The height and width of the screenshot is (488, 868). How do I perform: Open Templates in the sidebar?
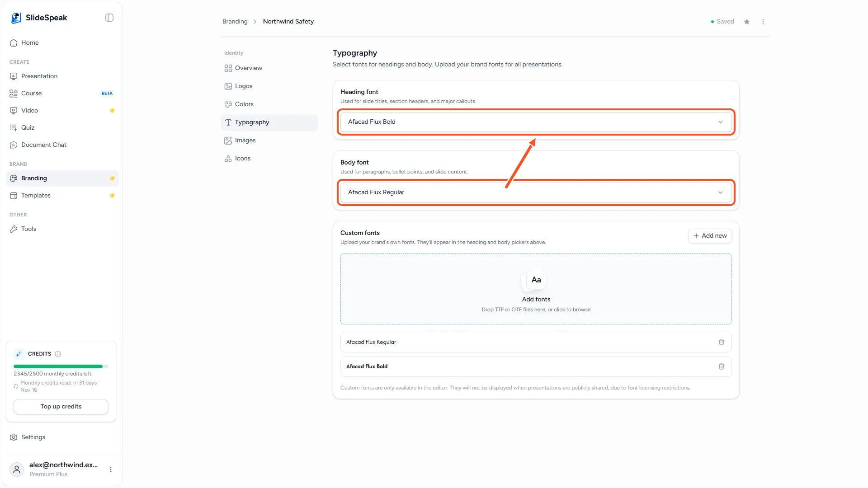click(62, 195)
